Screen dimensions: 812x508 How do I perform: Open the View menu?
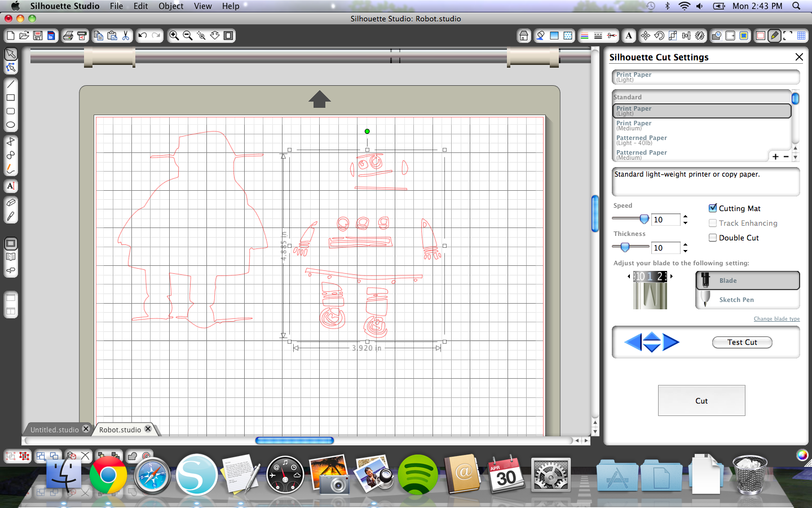tap(202, 6)
